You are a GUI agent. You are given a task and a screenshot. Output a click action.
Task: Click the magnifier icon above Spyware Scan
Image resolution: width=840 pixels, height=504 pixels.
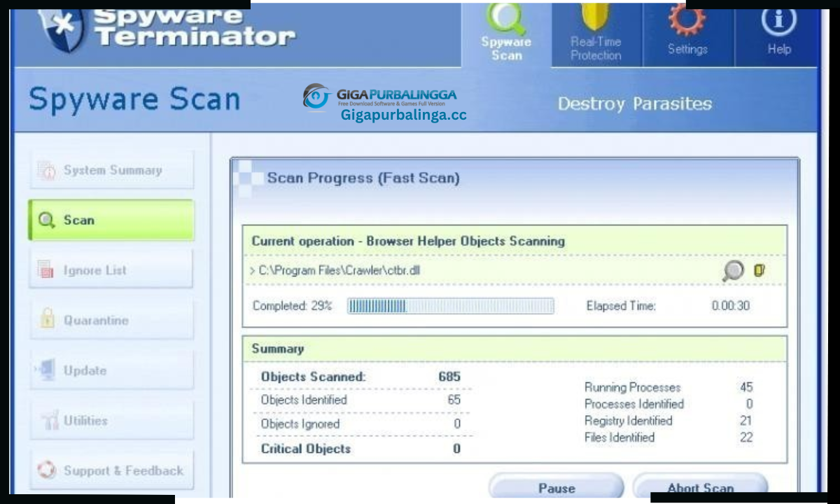506,18
